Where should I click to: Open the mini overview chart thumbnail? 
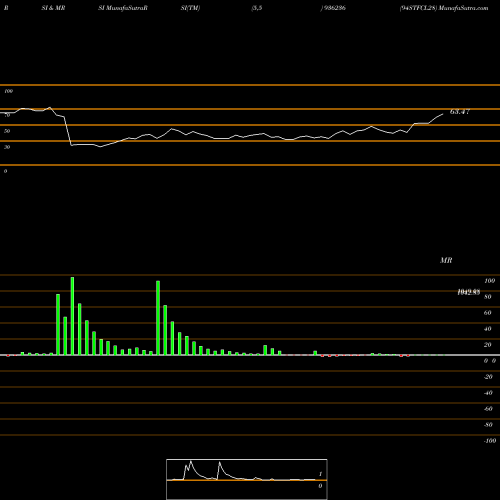(247, 479)
